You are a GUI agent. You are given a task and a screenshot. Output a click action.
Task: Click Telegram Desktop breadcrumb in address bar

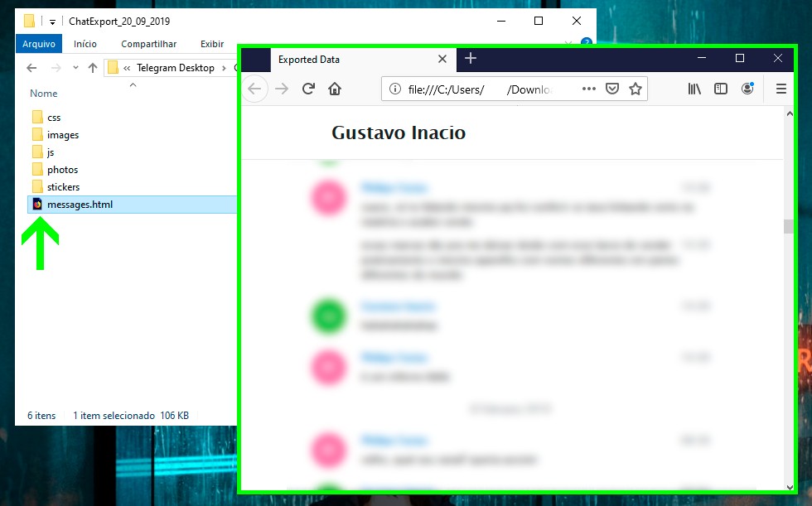[176, 68]
